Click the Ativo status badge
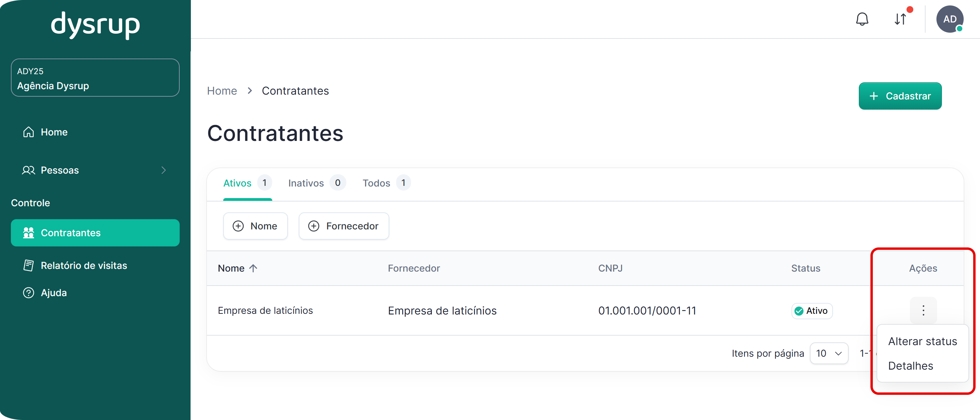This screenshot has height=420, width=980. tap(812, 311)
